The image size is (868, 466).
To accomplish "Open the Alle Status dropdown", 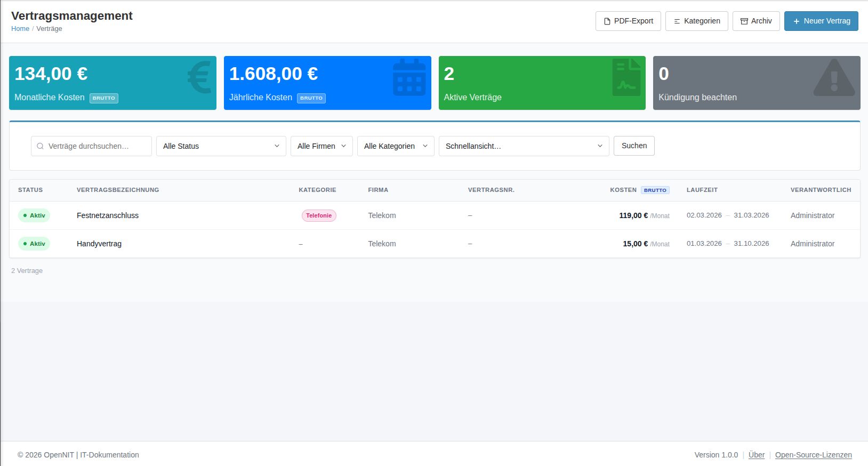I will pos(221,146).
